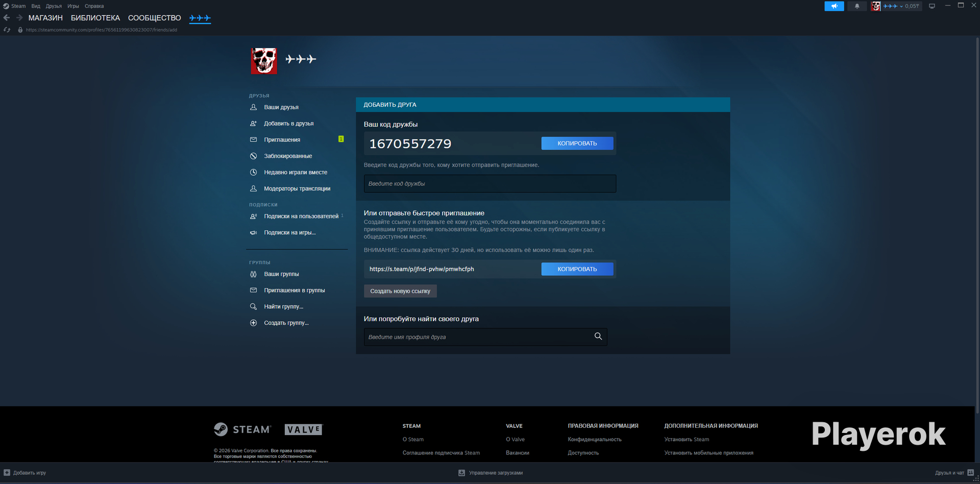The width and height of the screenshot is (980, 484).
Task: Switch to the СООБЩЕСТВО tab
Action: click(x=155, y=18)
